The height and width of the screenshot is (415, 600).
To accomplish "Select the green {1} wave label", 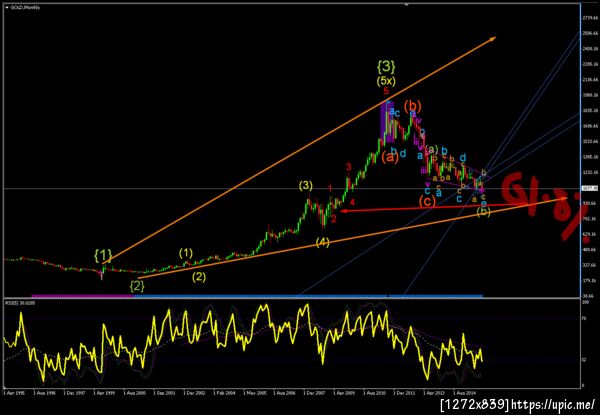I will [x=103, y=256].
